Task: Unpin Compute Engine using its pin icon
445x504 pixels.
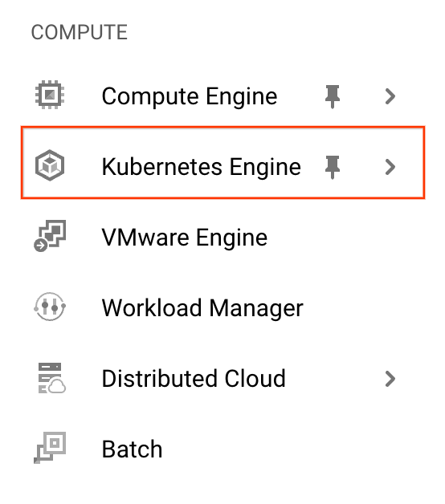Action: (x=333, y=96)
